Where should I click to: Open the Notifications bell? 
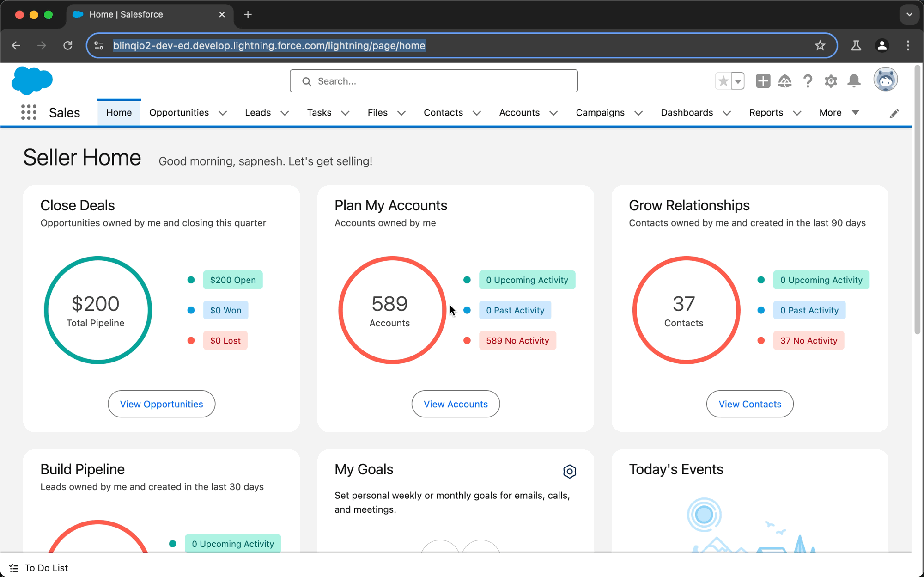pyautogui.click(x=854, y=81)
